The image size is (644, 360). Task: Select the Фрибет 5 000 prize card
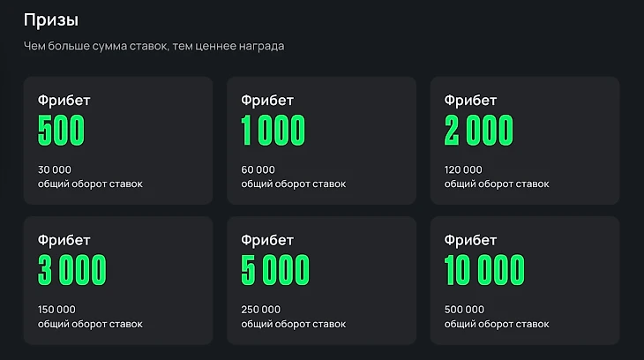(321, 281)
